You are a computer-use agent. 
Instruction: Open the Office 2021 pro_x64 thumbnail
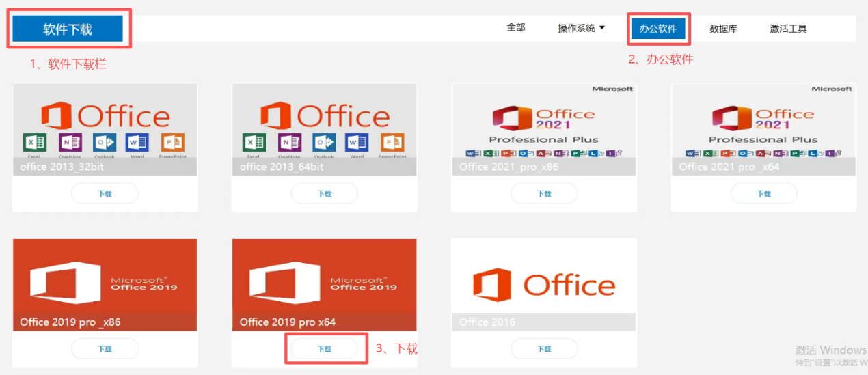763,130
